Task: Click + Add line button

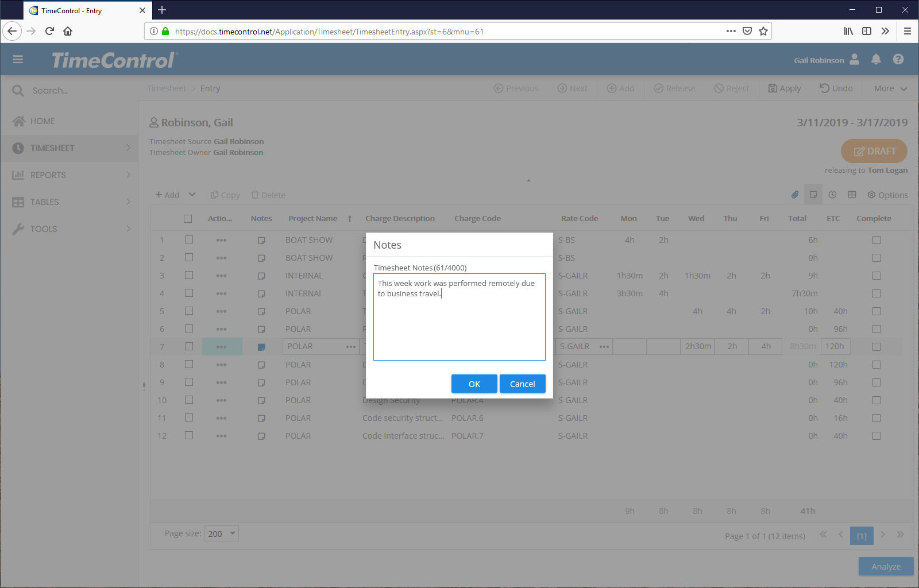Action: pos(167,195)
